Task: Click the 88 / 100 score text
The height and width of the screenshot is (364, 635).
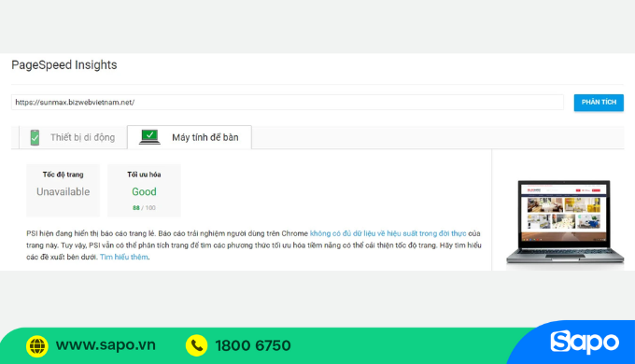Action: pyautogui.click(x=144, y=208)
